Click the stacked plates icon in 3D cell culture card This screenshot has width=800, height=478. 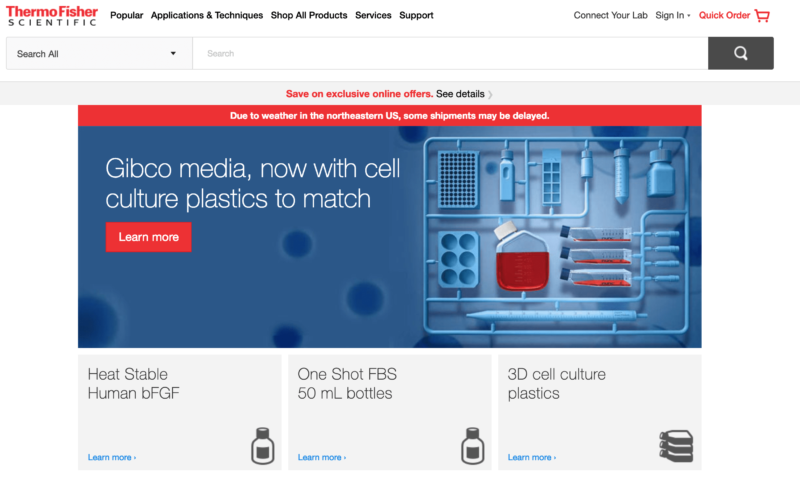(676, 446)
